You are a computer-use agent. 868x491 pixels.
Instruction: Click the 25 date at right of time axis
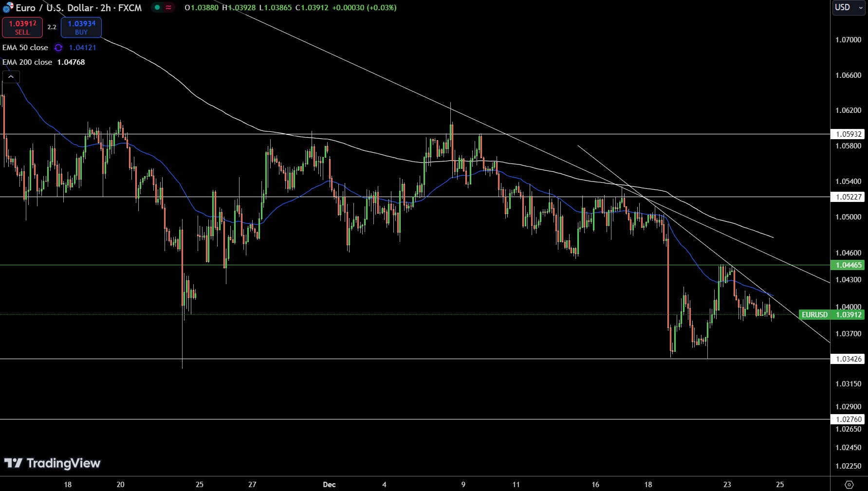(780, 485)
